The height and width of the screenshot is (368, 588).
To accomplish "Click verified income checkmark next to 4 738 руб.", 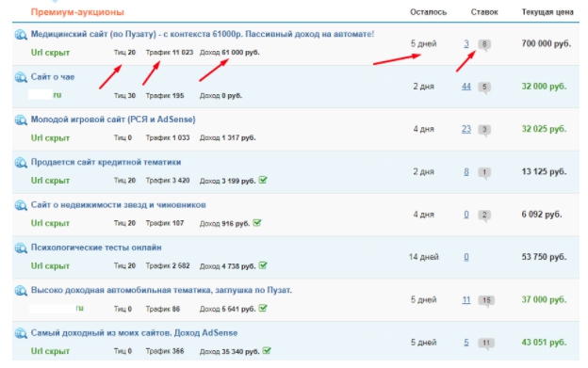I will point(263,265).
